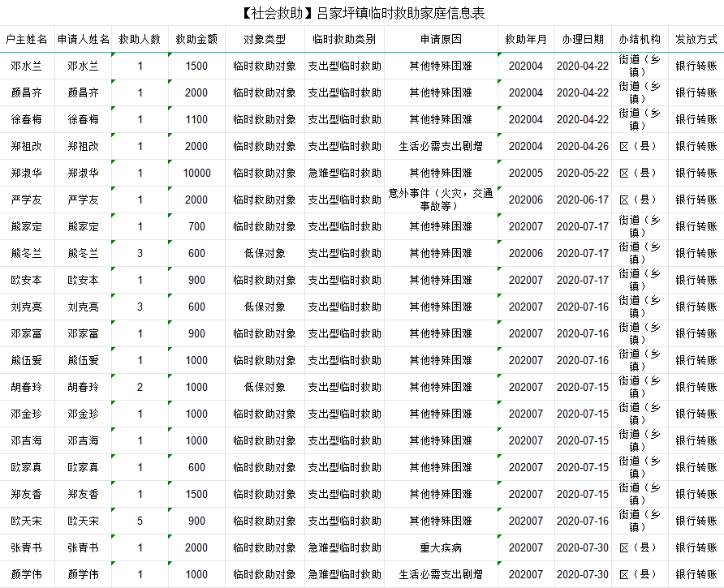Image resolution: width=724 pixels, height=588 pixels.
Task: Click the 意外事件（火灾，交通事故等）reason cell
Action: coord(441,200)
